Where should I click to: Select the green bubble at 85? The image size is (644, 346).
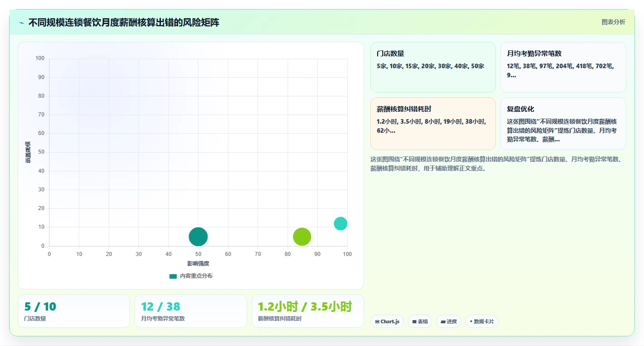pyautogui.click(x=302, y=236)
